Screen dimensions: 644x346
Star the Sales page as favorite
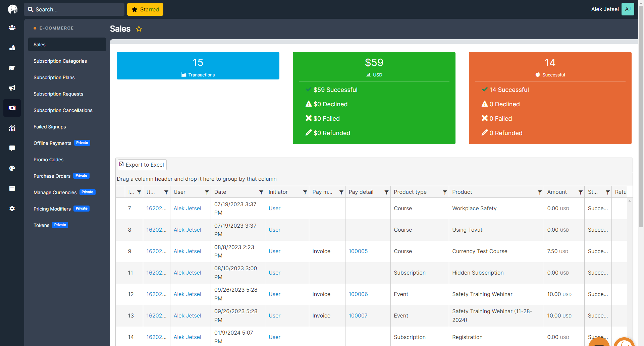139,29
